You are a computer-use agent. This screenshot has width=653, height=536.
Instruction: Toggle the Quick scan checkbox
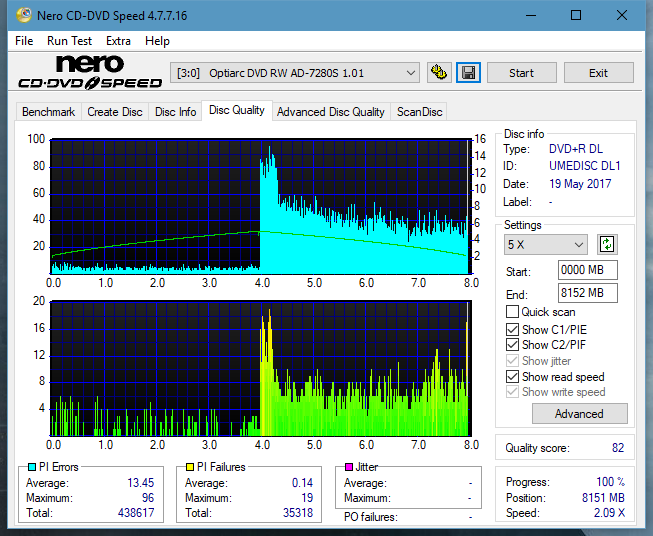(x=512, y=312)
